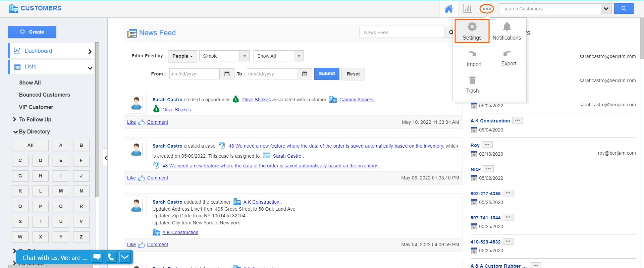Screen dimensions: 644x268
Task: Collapse the left sidebar panel arrow
Action: (x=106, y=158)
